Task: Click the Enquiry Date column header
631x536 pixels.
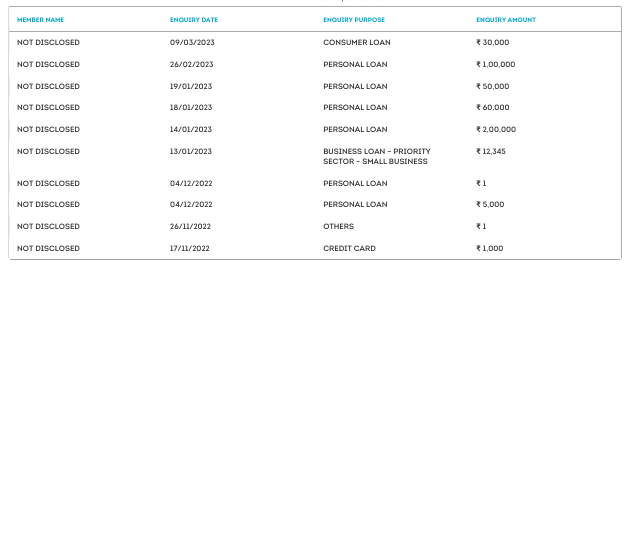Action: tap(194, 20)
